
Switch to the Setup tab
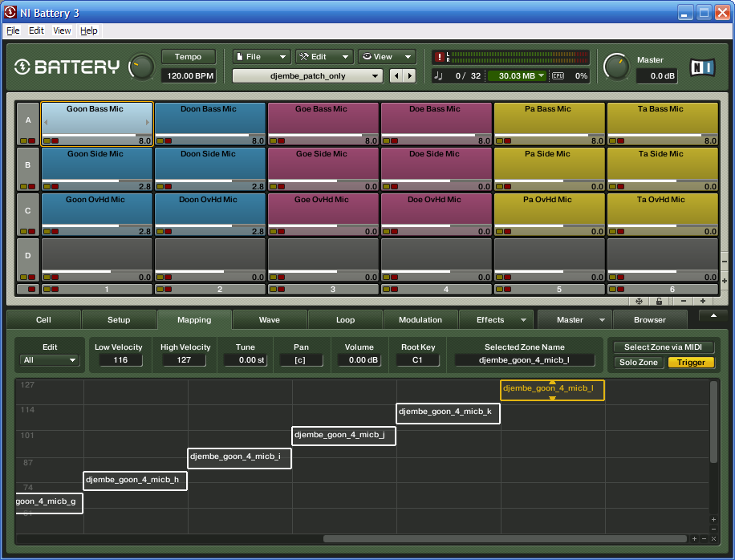(119, 319)
